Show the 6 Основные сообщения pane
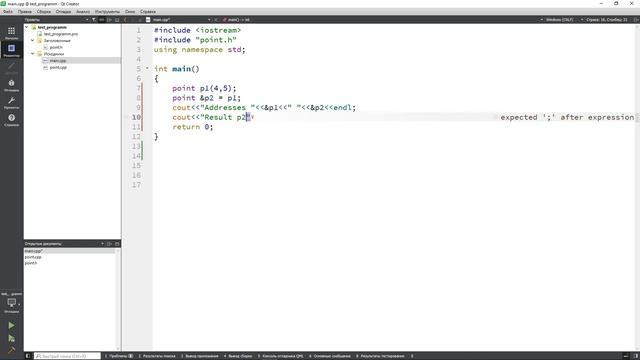640x360 pixels. coord(330,356)
